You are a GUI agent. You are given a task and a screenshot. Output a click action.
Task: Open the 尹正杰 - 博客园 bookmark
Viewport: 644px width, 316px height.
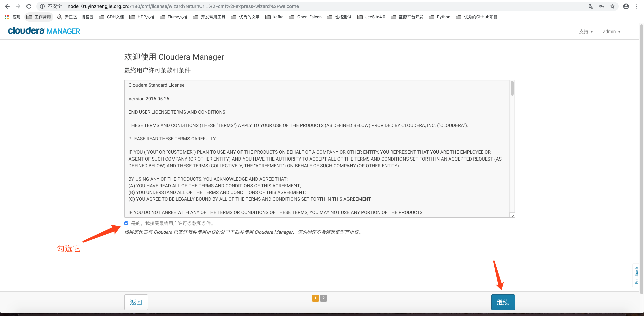(x=75, y=17)
